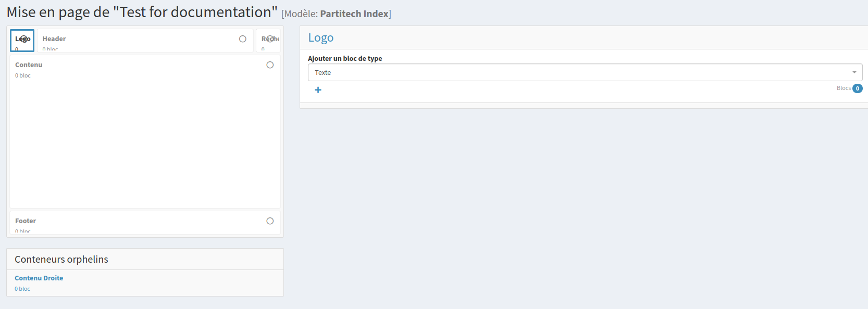868x309 pixels.
Task: Select the Header container radio button
Action: [x=242, y=39]
